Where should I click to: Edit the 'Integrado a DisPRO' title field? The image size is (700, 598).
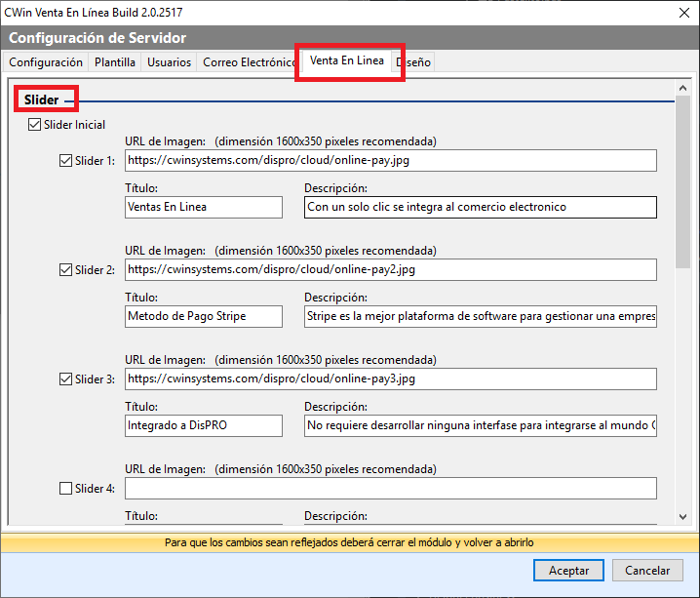(203, 425)
